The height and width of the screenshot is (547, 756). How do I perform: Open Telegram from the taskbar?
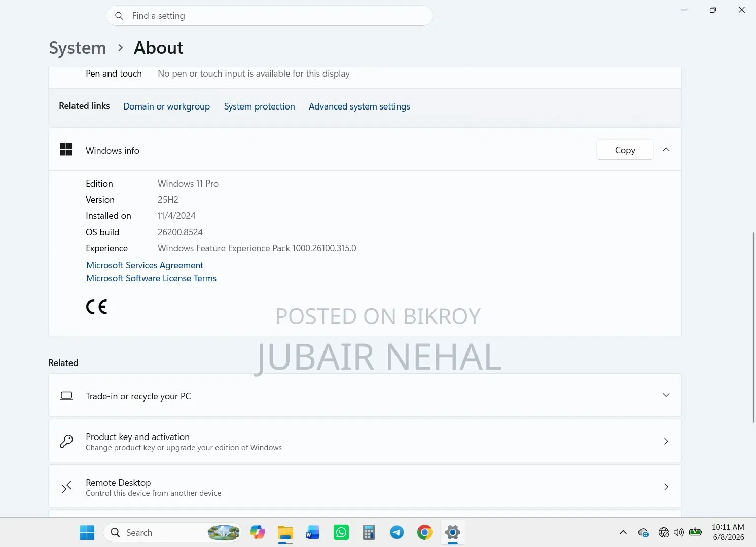point(397,532)
